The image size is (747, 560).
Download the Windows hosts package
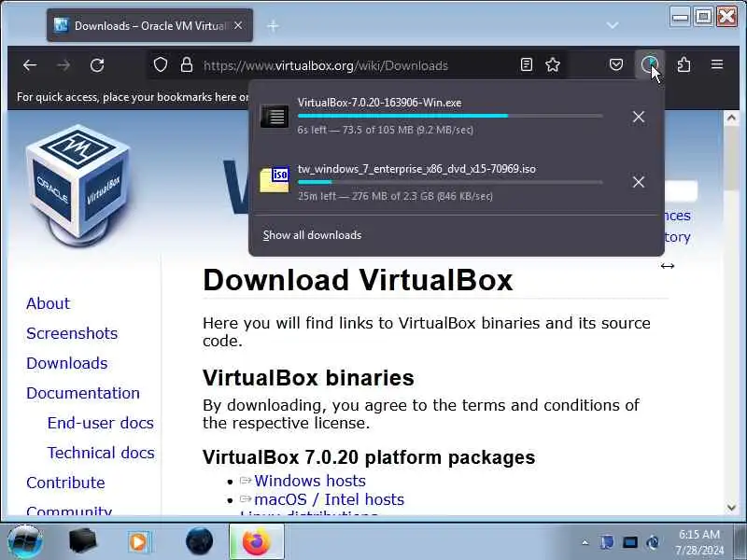(x=310, y=481)
